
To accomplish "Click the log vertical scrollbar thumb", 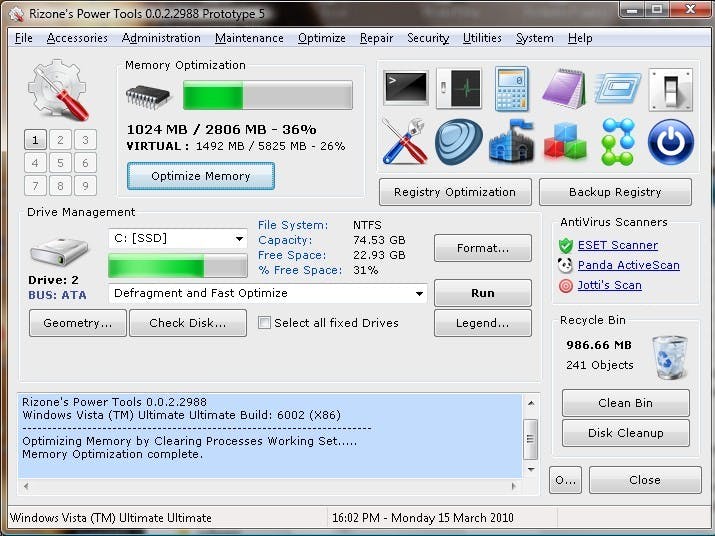I will point(530,439).
